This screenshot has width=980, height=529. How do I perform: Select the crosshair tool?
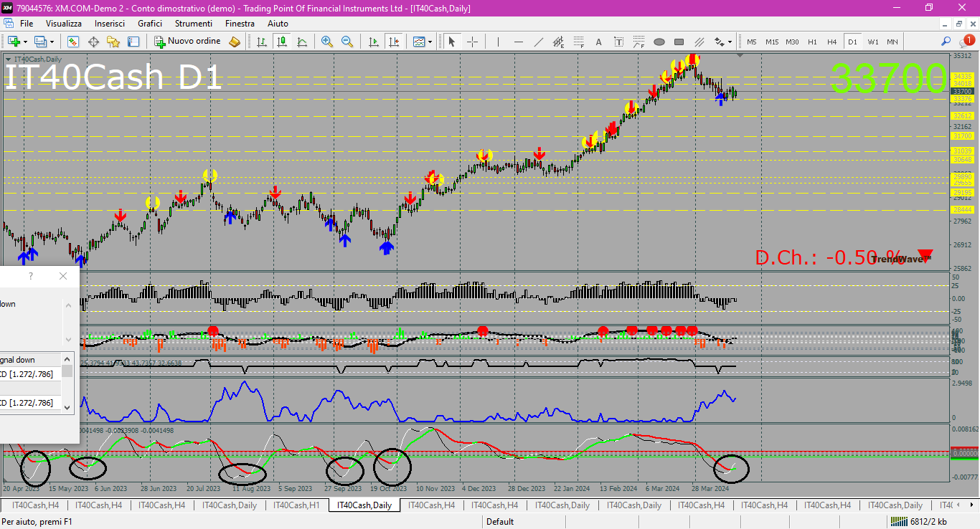coord(472,42)
